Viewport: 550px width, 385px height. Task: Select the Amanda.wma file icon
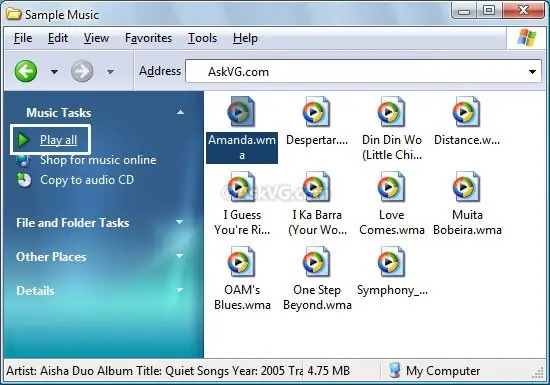point(241,112)
